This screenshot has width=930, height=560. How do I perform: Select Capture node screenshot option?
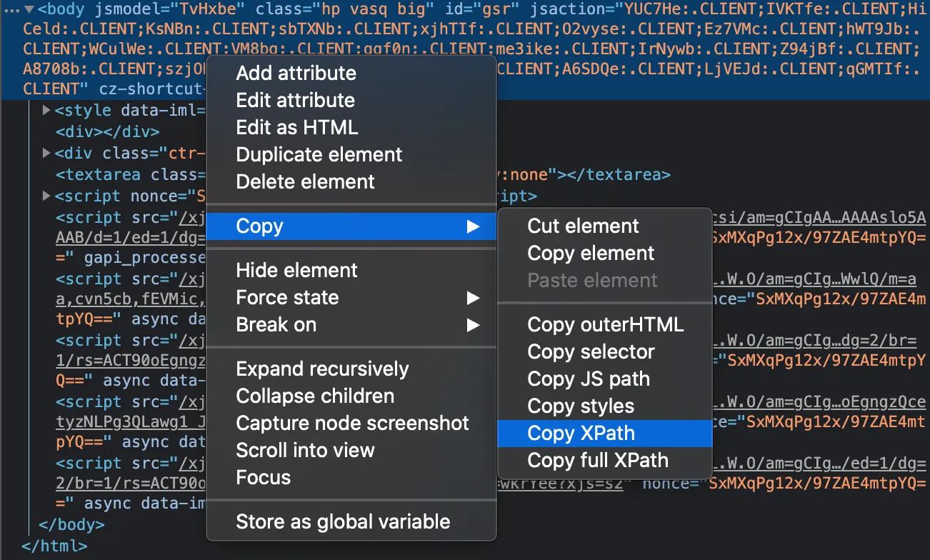(x=352, y=424)
